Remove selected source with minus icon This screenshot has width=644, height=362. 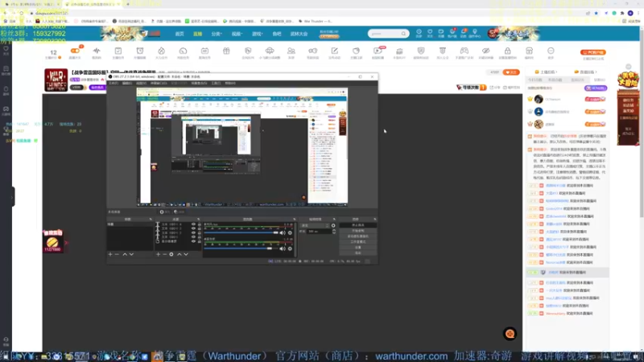point(165,254)
